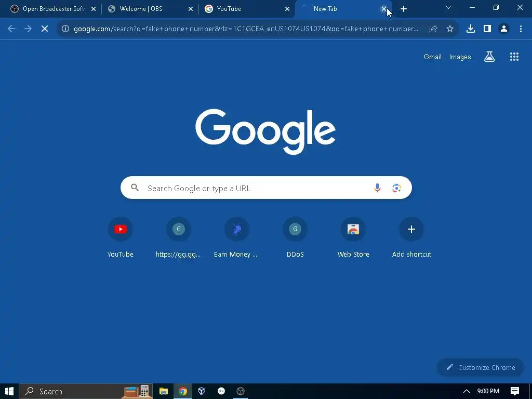532x399 pixels.
Task: Close the New Tab tab
Action: (x=384, y=9)
